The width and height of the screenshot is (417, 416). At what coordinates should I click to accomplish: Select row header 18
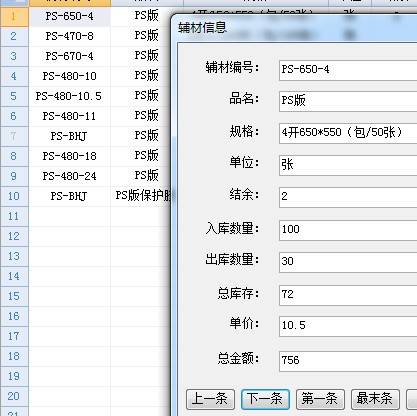pos(14,356)
